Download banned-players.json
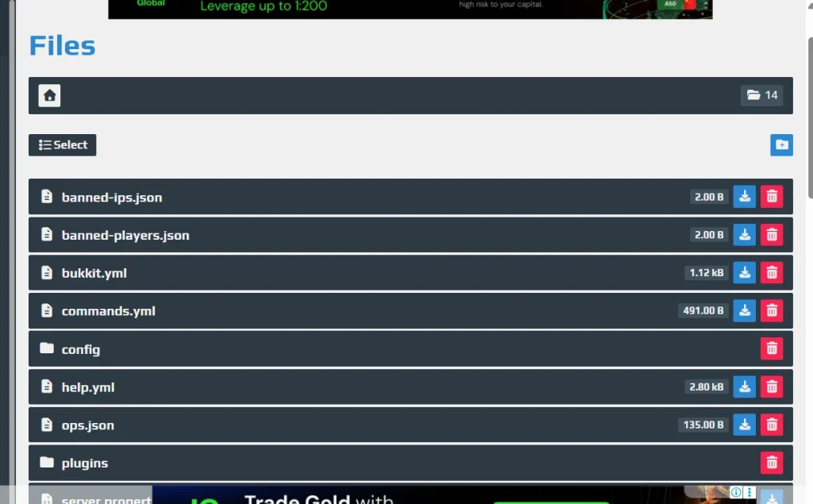The height and width of the screenshot is (504, 813). 744,235
